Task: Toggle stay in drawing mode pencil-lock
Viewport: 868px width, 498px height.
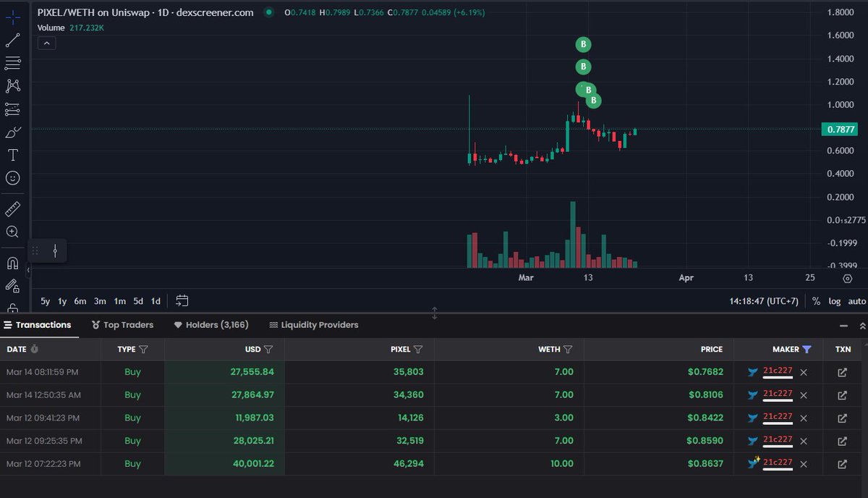Action: [x=12, y=287]
